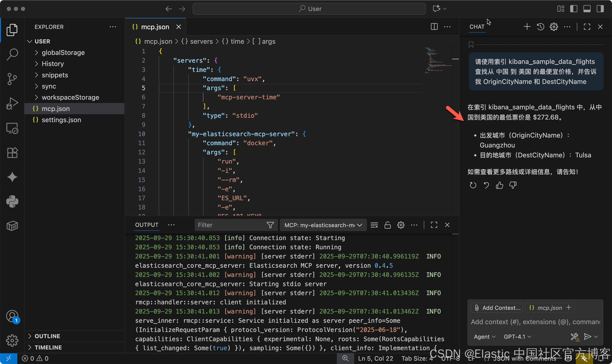Open Manage gear in activity bar
Image resolution: width=612 pixels, height=364 pixels.
[x=12, y=340]
